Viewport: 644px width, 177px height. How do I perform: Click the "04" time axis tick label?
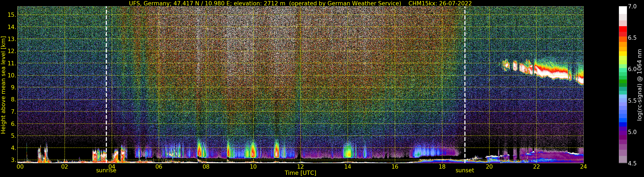click(x=112, y=166)
